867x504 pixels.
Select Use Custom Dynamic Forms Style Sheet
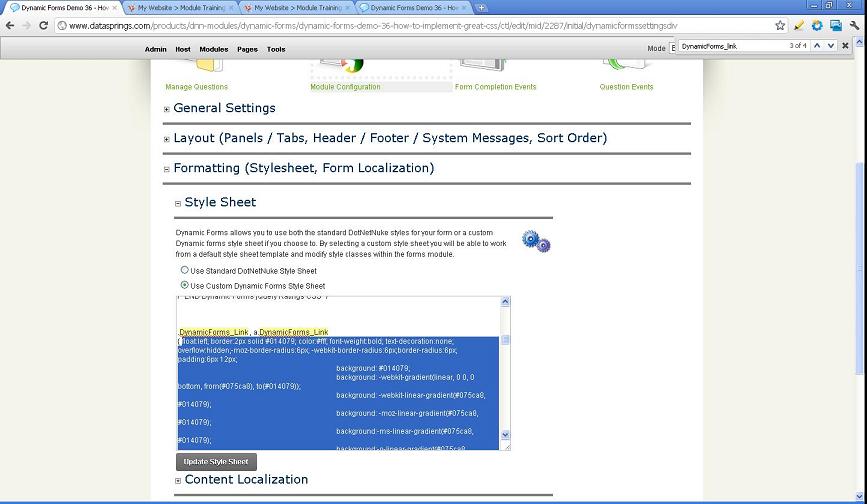tap(185, 285)
